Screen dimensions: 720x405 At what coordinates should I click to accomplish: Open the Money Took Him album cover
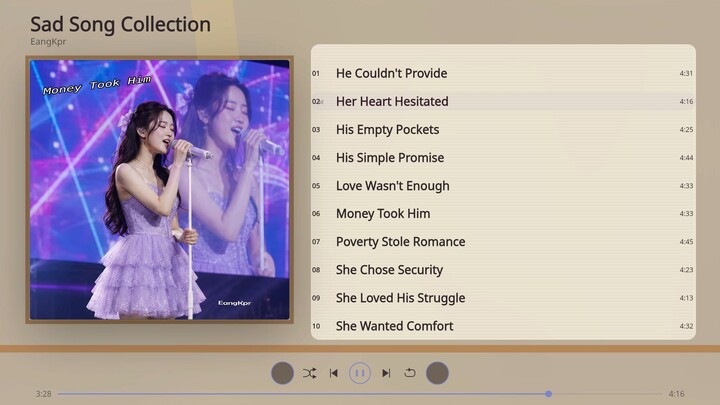coord(159,190)
